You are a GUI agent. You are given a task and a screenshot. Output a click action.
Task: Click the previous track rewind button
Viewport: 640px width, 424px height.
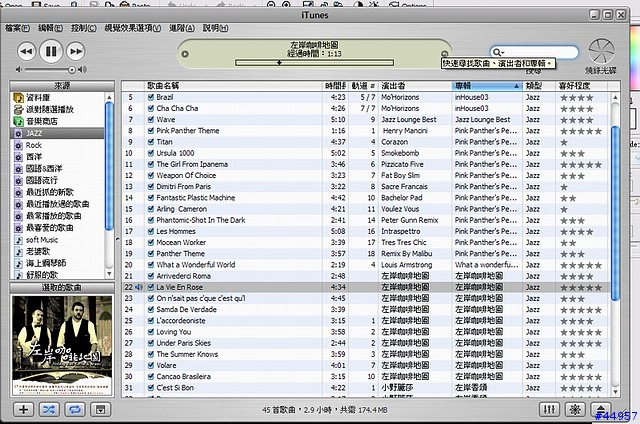[x=27, y=51]
